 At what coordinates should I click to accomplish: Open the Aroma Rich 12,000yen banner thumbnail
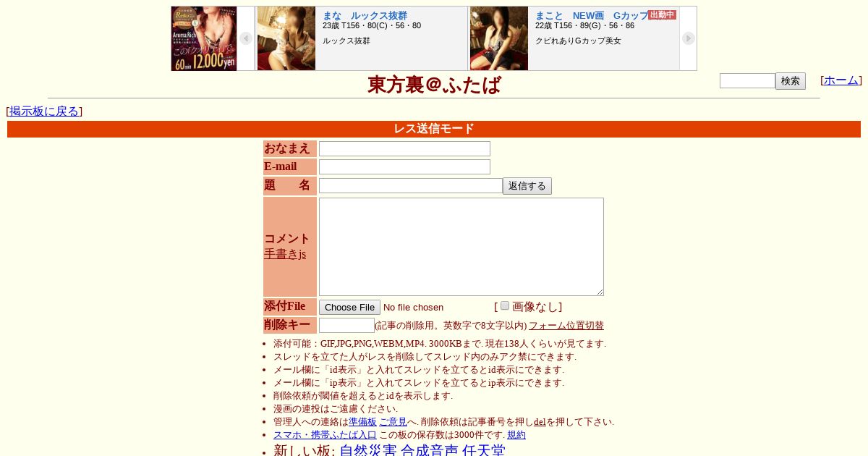click(x=204, y=38)
